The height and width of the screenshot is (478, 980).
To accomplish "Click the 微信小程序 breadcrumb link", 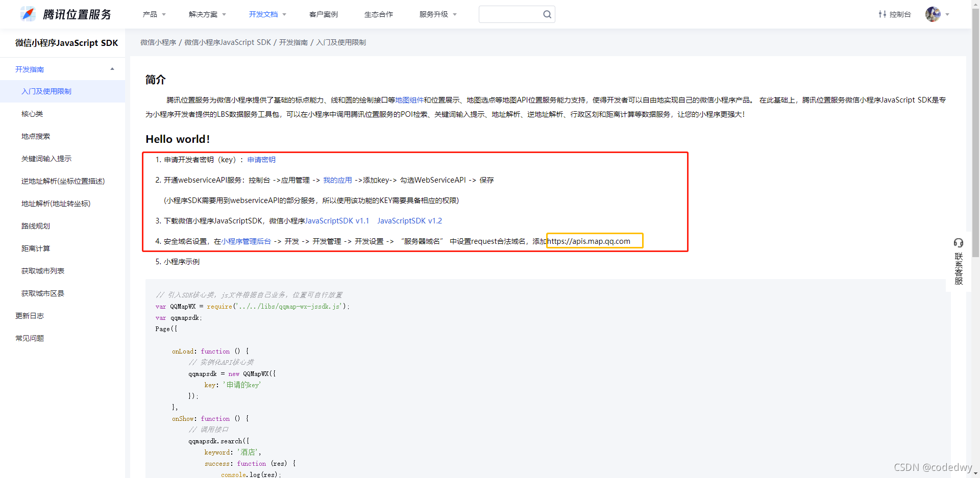I will [158, 42].
